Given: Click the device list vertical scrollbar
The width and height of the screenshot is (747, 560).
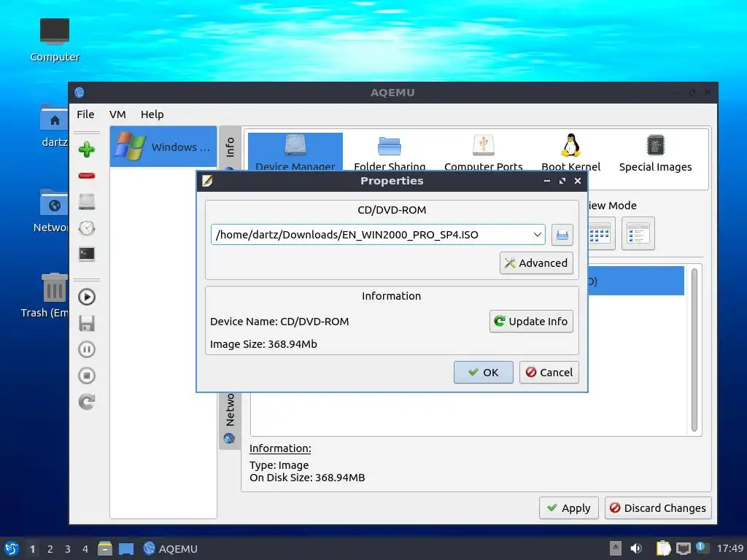Looking at the screenshot, I should 694,350.
